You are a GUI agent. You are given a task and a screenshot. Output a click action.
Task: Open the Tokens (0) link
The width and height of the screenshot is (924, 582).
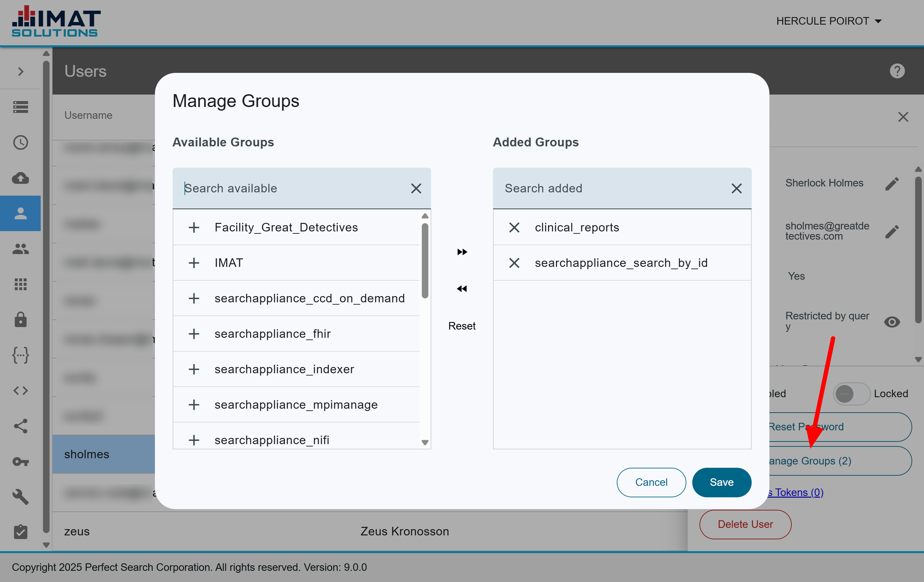tap(797, 492)
